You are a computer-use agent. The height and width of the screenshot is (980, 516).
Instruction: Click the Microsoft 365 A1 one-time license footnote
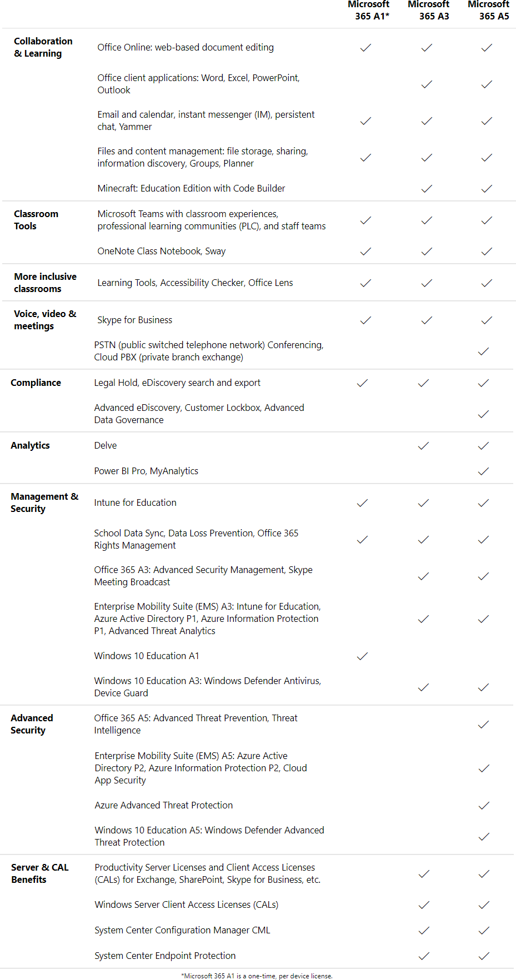(x=257, y=976)
